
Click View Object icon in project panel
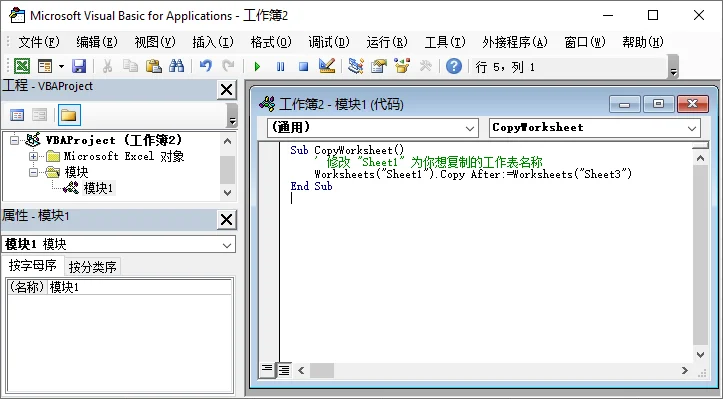tap(40, 115)
